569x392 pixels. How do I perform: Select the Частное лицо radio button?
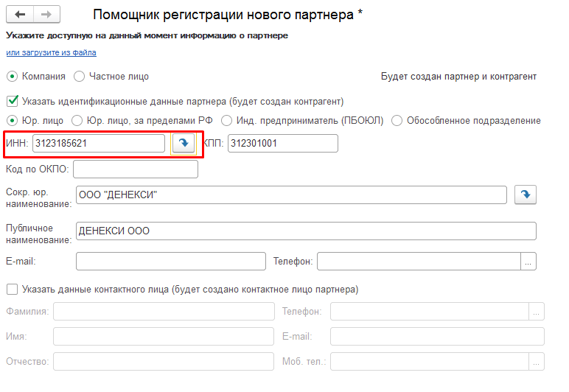[x=80, y=76]
